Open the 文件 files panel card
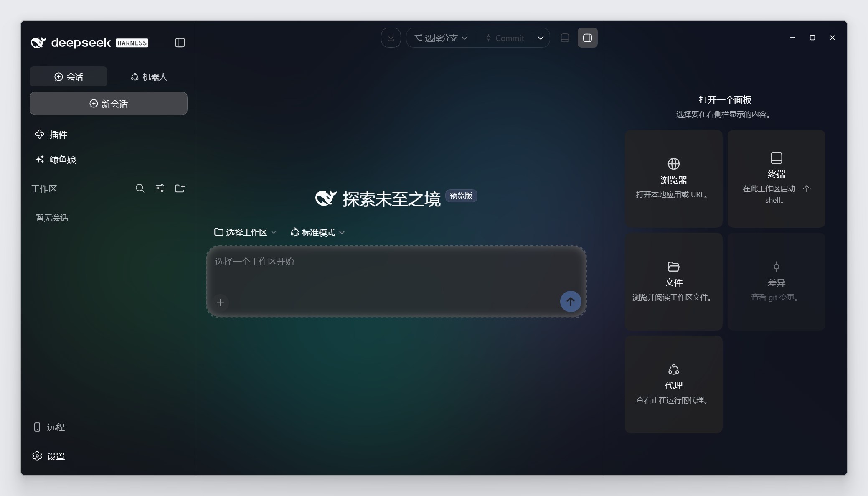The width and height of the screenshot is (868, 496). [673, 282]
